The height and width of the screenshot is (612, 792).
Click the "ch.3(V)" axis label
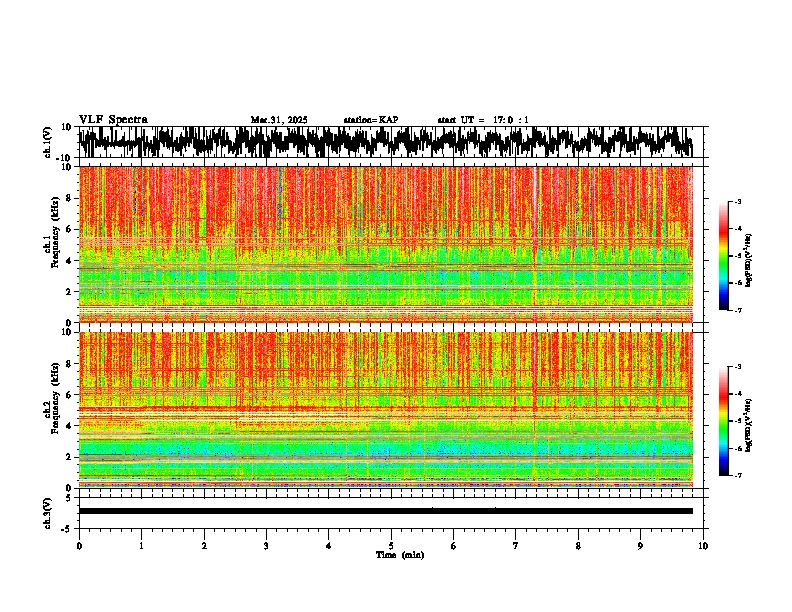pos(48,513)
